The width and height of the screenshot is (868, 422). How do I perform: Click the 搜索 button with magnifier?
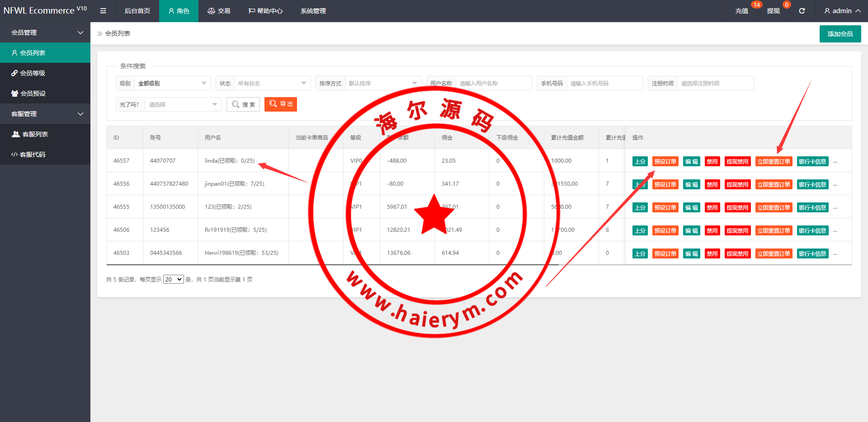[243, 104]
